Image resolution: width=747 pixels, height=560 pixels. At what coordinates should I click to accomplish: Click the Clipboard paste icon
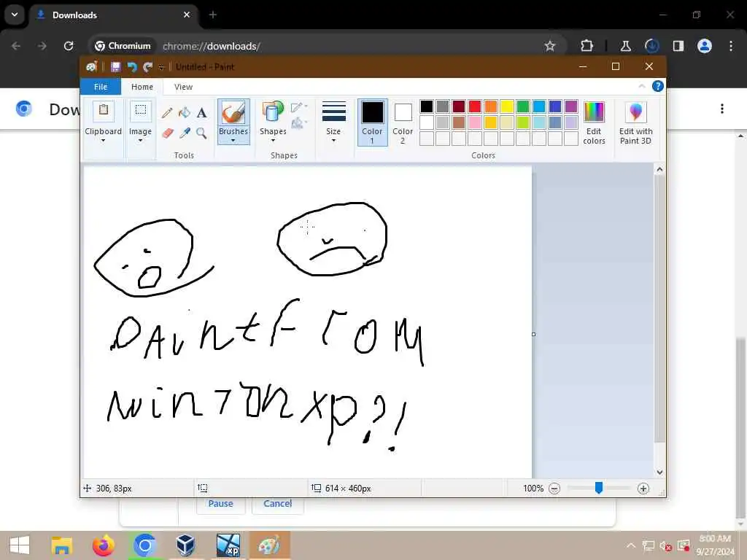103,110
